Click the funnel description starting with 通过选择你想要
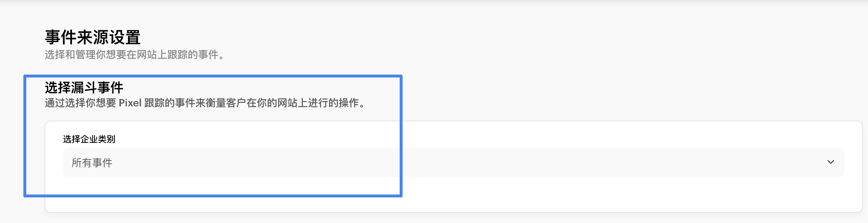 (205, 103)
